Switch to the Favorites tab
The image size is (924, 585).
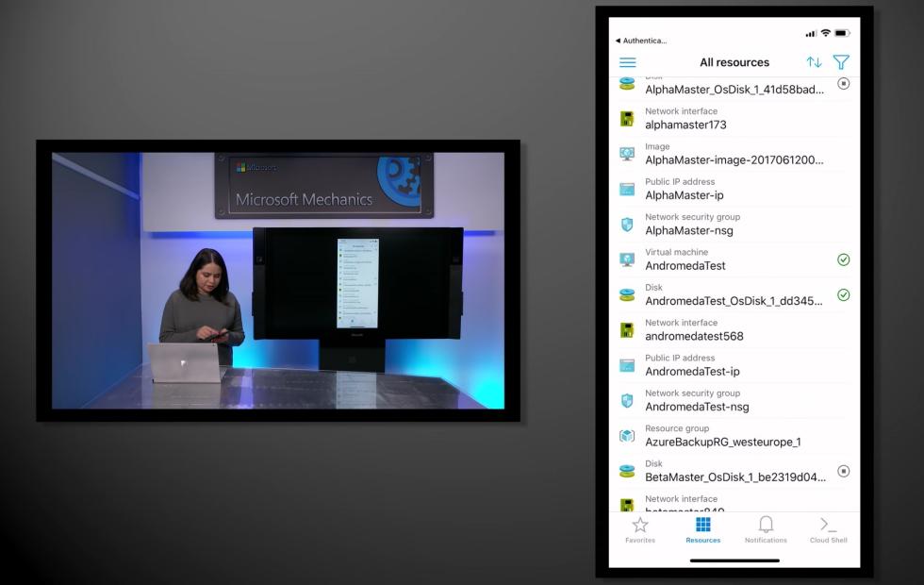pyautogui.click(x=640, y=529)
